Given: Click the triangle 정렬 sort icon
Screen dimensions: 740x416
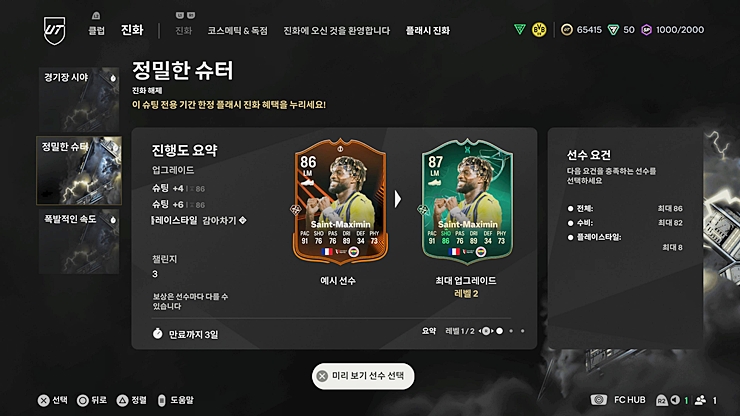Looking at the screenshot, I should click(122, 400).
